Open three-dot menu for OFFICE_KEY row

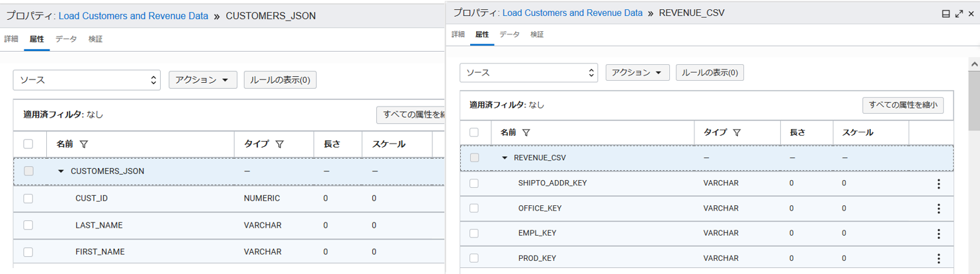[x=938, y=208]
